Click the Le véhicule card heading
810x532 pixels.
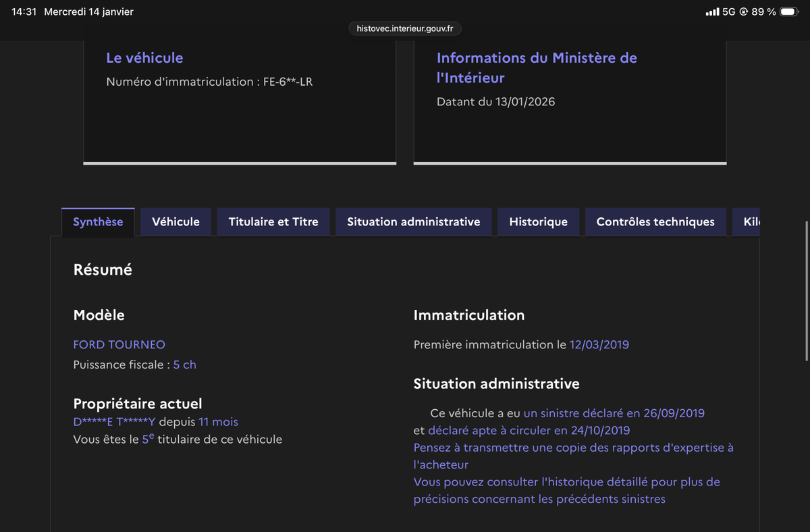click(x=144, y=58)
